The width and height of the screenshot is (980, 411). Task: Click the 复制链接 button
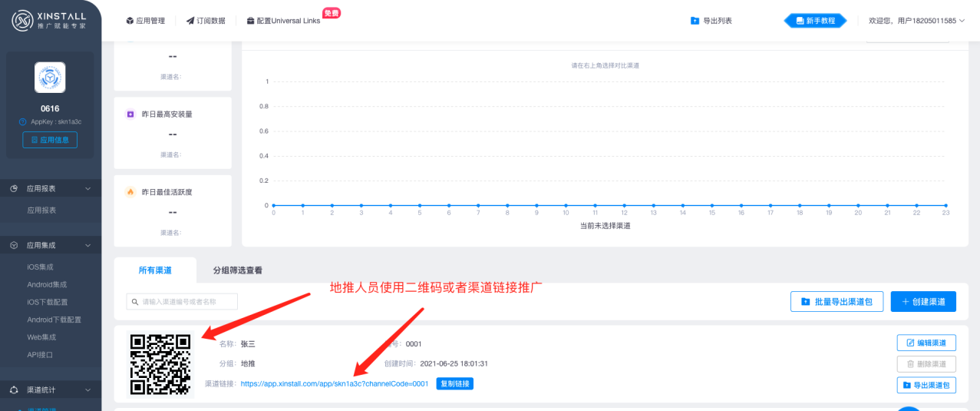point(455,383)
